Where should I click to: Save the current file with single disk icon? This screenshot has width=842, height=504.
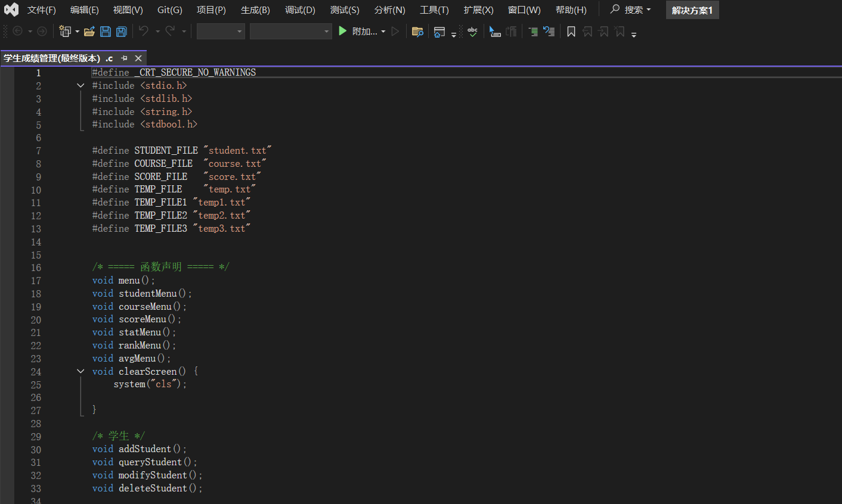106,32
